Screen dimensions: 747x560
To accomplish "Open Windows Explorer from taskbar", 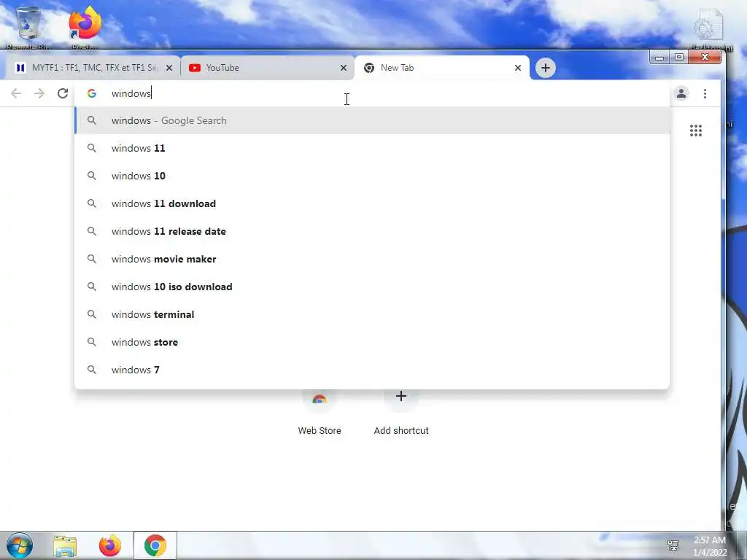I will [x=65, y=546].
